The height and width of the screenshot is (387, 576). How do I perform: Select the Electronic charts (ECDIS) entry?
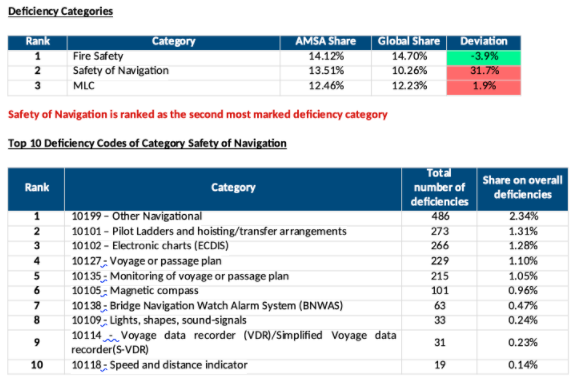point(150,246)
